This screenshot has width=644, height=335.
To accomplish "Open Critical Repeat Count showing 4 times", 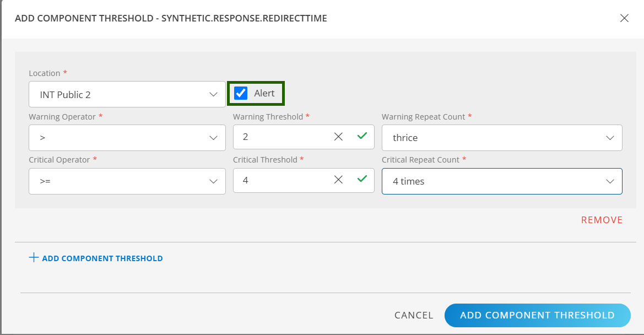I will 501,181.
